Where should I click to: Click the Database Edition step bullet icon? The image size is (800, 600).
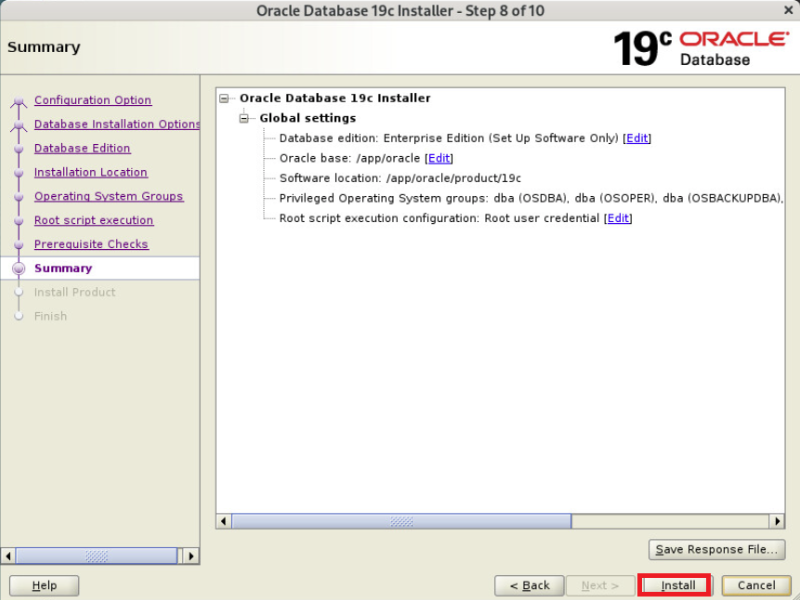[x=19, y=149]
